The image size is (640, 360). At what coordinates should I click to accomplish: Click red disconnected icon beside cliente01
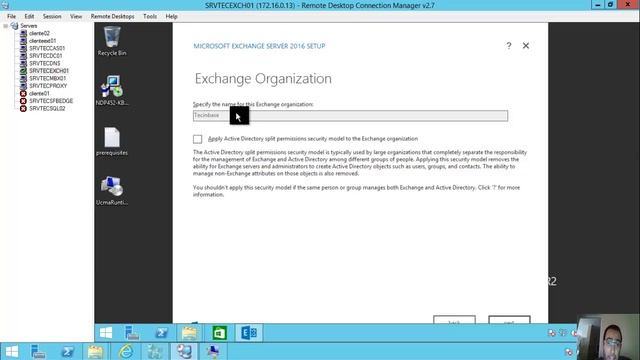point(23,93)
